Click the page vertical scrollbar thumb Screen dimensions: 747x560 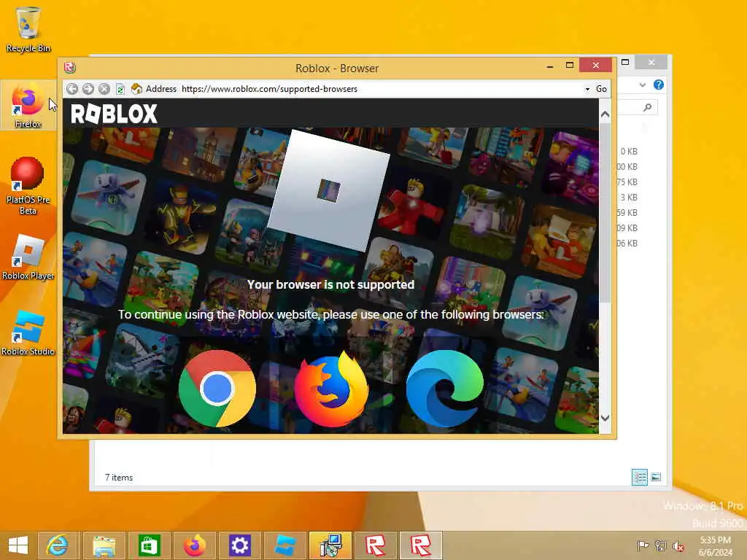tap(605, 213)
